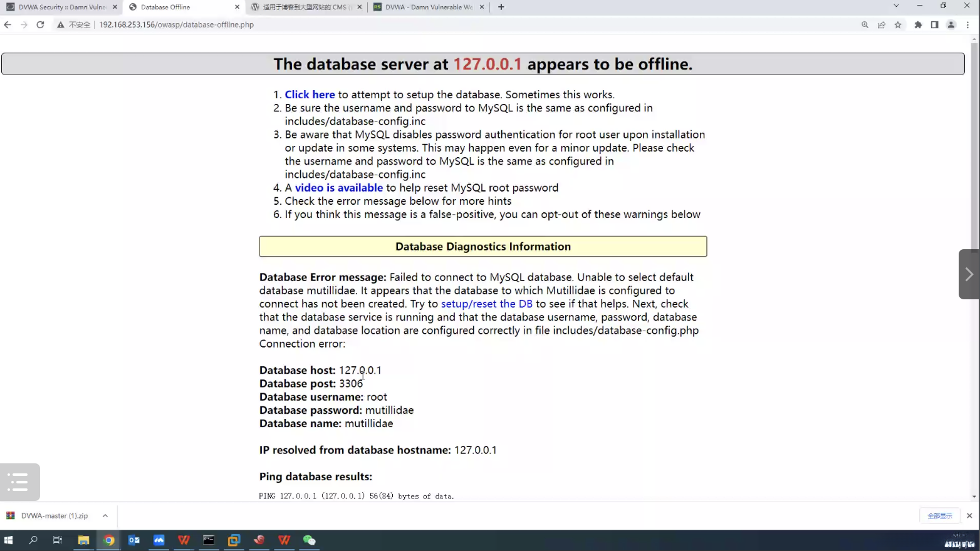The image size is (980, 551).
Task: Close the DVWA - Damn Vulnerable Web tab
Action: (x=482, y=7)
